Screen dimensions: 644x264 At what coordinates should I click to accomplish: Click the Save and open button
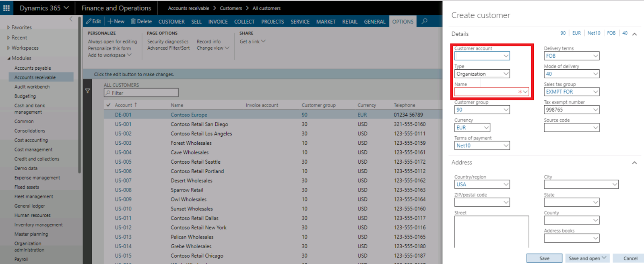pos(587,258)
